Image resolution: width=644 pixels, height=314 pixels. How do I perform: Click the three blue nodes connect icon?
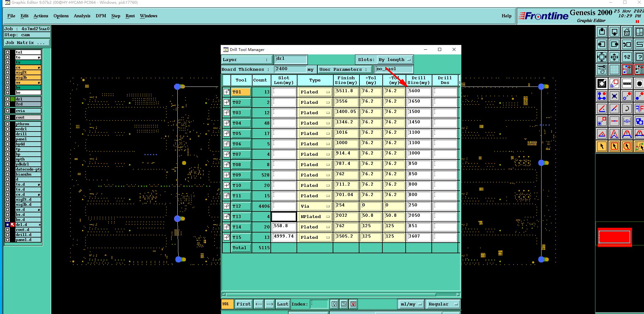[x=602, y=96]
